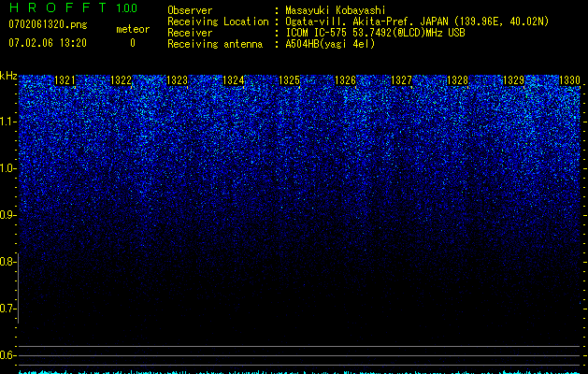Image resolution: width=588 pixels, height=374 pixels.
Task: Click the A504HB(yagi 4el) antenna text
Action: (330, 44)
